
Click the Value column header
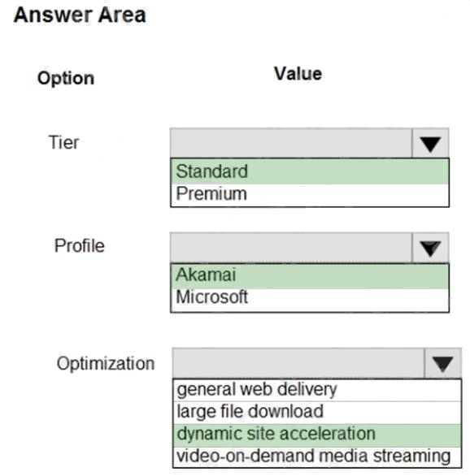click(298, 74)
